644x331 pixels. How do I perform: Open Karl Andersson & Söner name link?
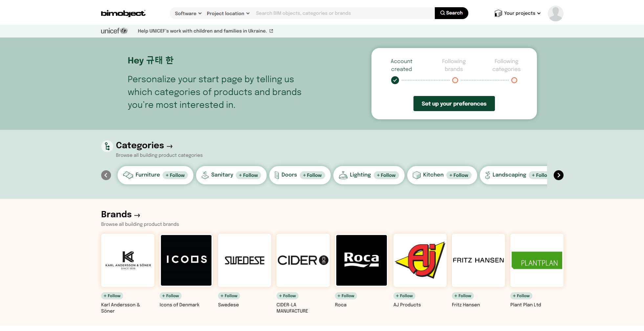[x=121, y=308]
